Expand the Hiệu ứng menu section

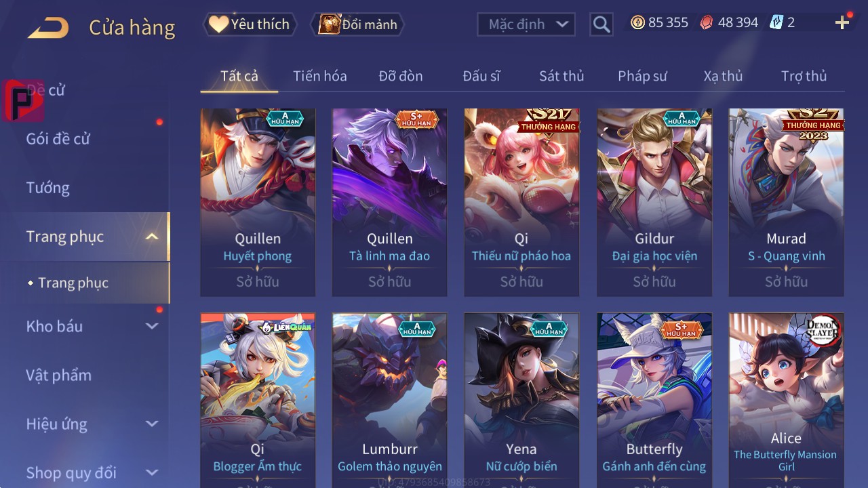(x=152, y=424)
